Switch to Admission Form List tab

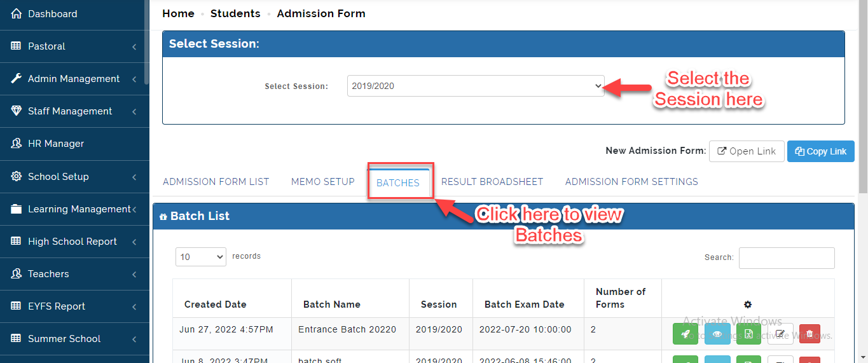point(216,182)
